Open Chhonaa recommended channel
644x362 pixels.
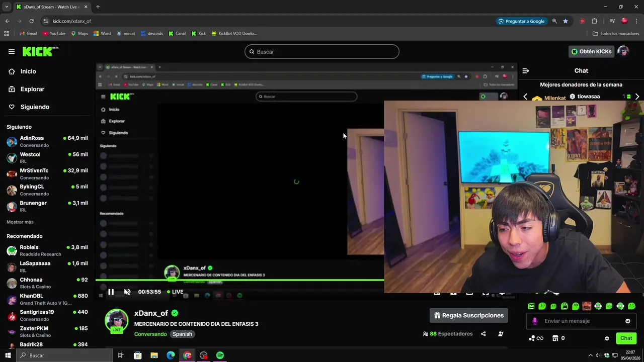coord(48,283)
